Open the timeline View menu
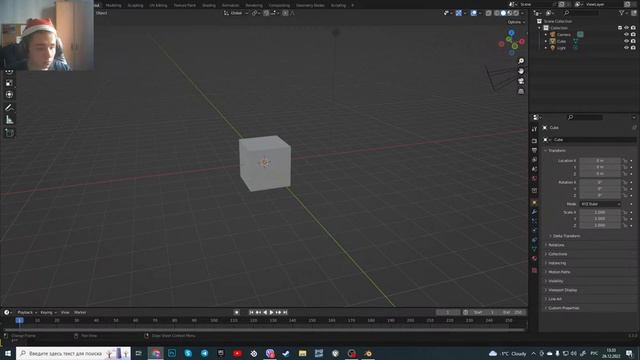Viewport: 640px width, 360px height. click(65, 312)
